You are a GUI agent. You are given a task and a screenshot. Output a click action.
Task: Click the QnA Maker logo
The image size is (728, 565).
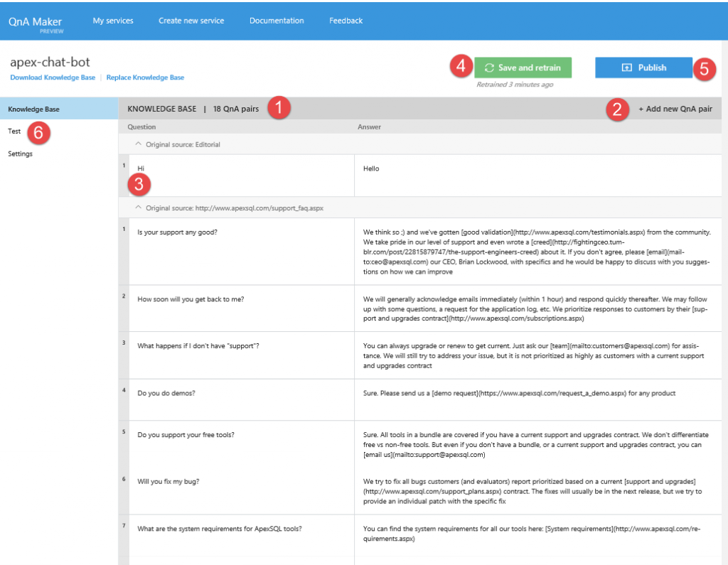coord(36,20)
